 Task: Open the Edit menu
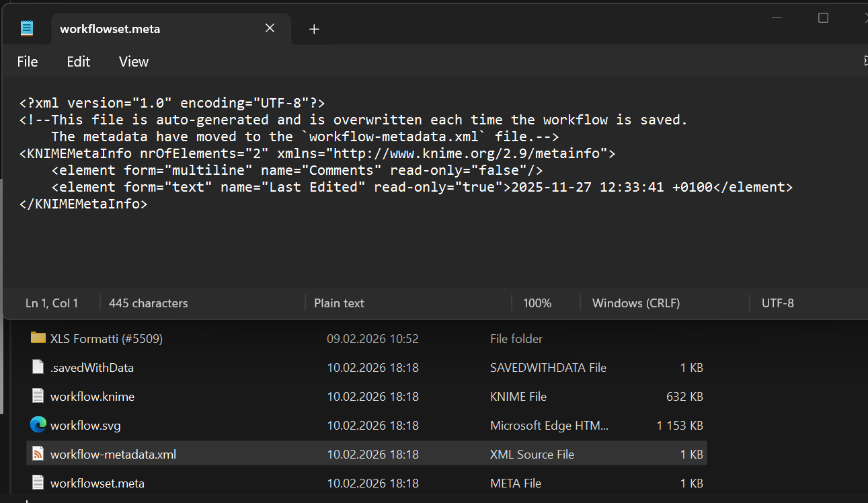pyautogui.click(x=78, y=62)
